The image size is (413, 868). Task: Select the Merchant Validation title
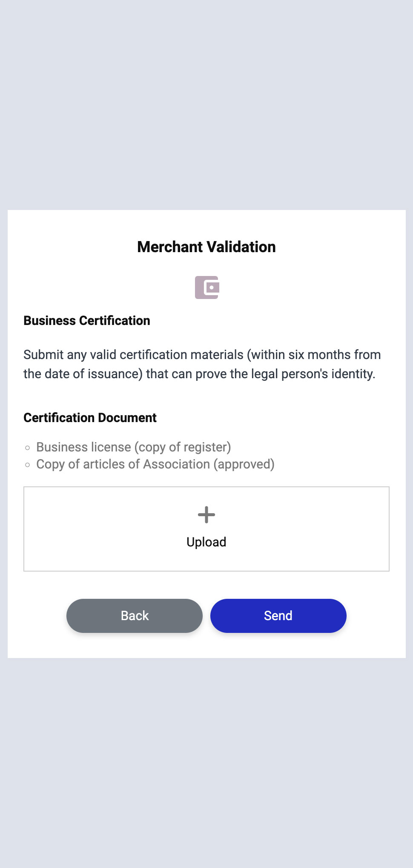click(x=206, y=247)
